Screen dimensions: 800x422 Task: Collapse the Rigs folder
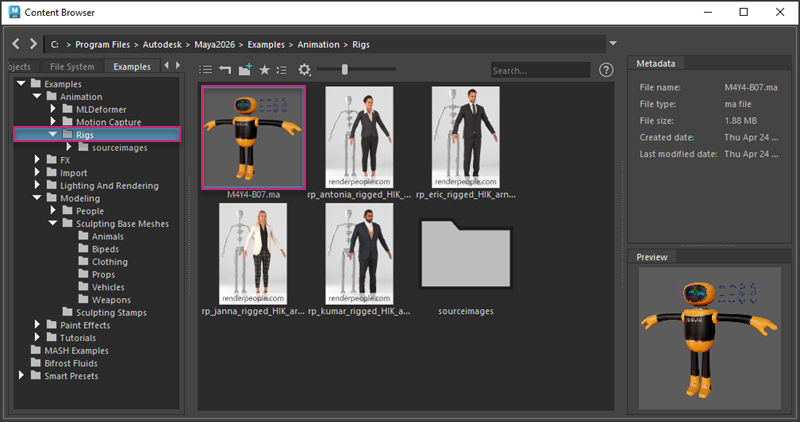point(53,134)
